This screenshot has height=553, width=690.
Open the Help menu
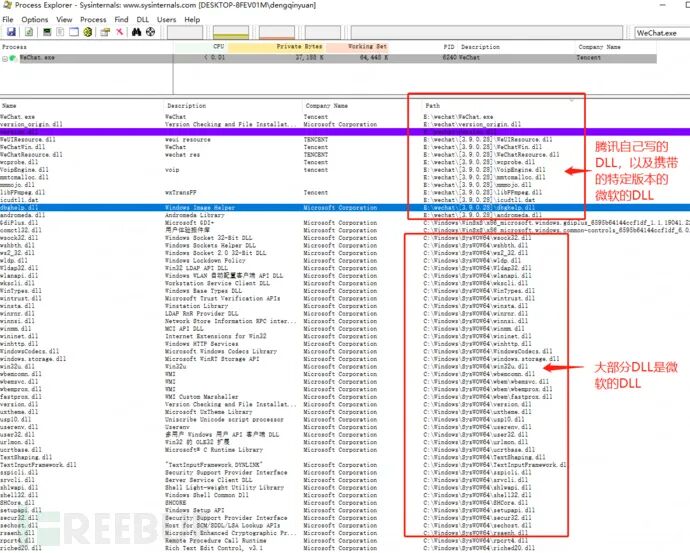192,20
